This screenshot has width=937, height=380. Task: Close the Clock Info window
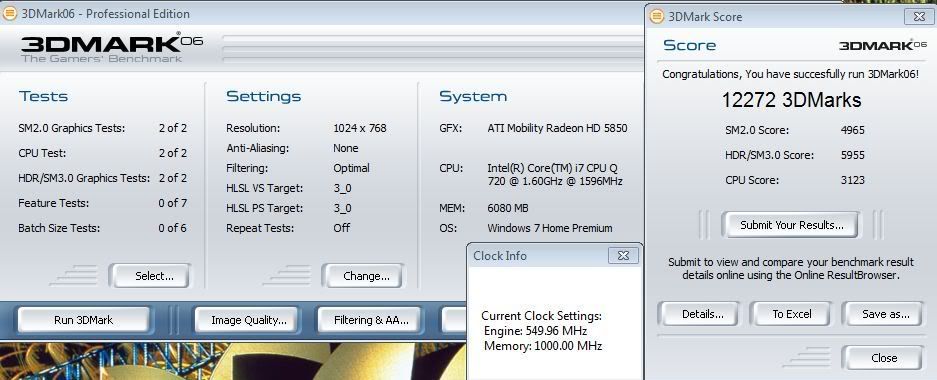click(x=623, y=256)
